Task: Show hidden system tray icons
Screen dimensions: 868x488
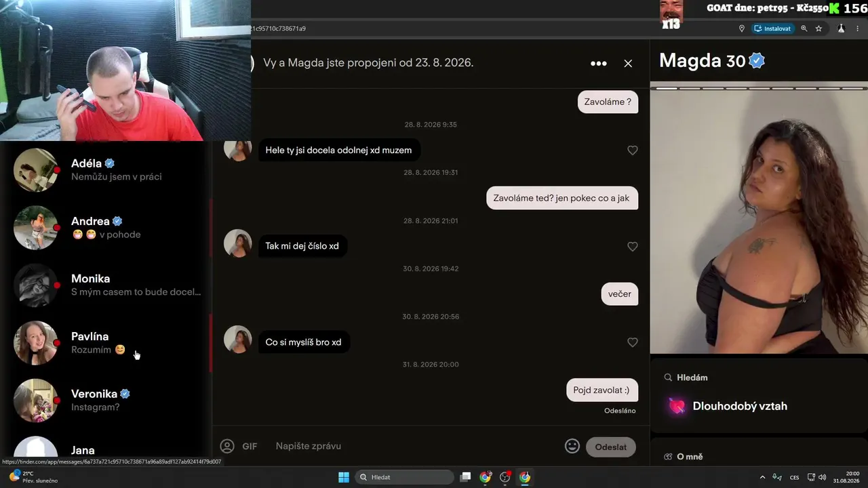Action: point(762,477)
